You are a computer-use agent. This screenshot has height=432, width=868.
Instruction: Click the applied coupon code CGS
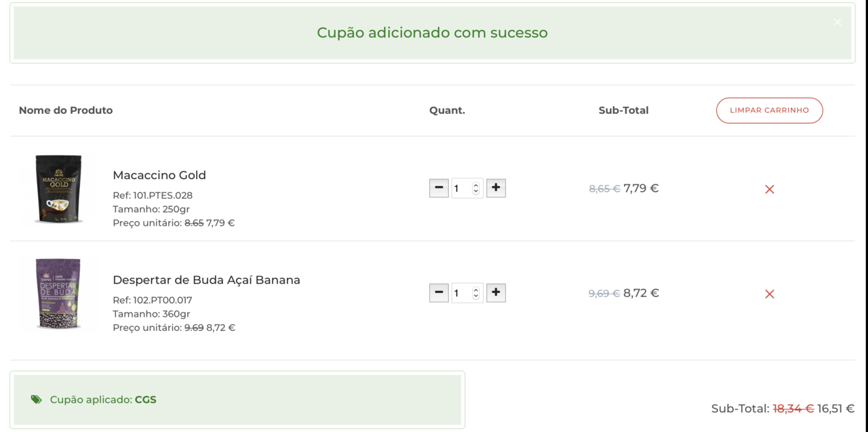click(146, 399)
